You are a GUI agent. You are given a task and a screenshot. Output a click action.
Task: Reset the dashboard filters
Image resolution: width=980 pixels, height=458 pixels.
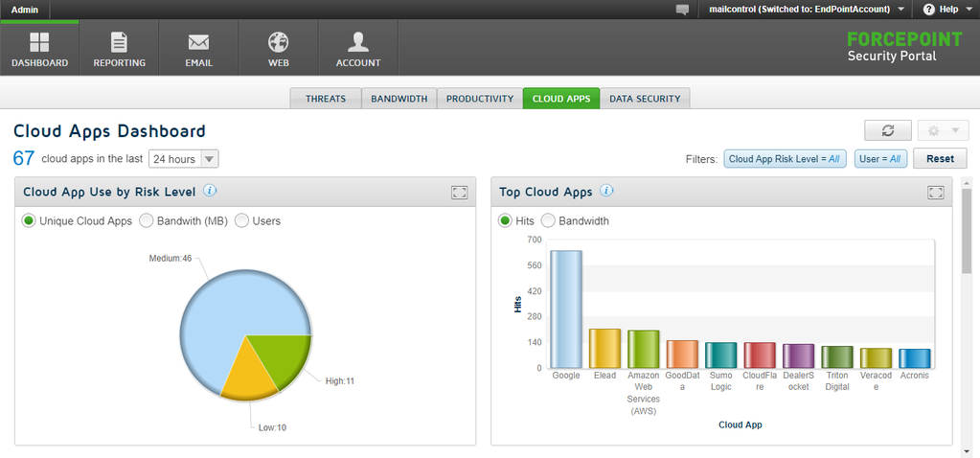click(940, 159)
